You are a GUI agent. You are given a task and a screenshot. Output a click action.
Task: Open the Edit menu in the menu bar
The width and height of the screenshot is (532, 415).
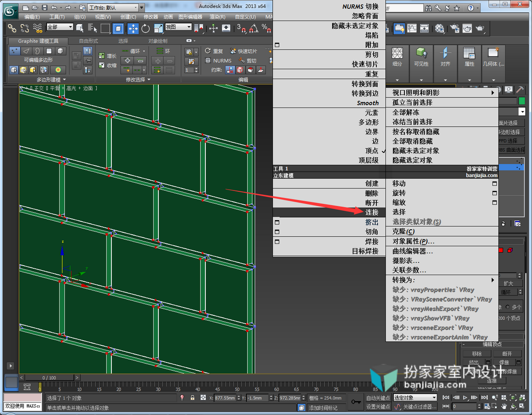tap(32, 17)
